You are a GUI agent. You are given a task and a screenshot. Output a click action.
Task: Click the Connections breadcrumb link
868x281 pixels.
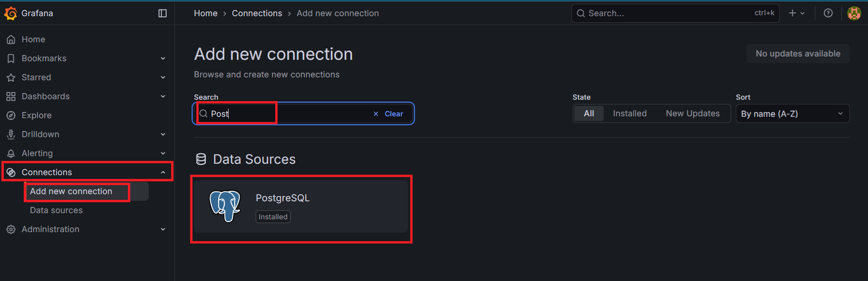coord(257,13)
